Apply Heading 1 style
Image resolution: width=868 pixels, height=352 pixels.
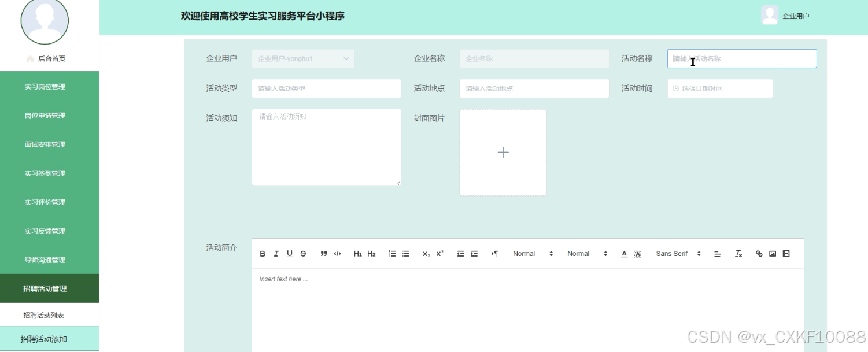click(358, 254)
